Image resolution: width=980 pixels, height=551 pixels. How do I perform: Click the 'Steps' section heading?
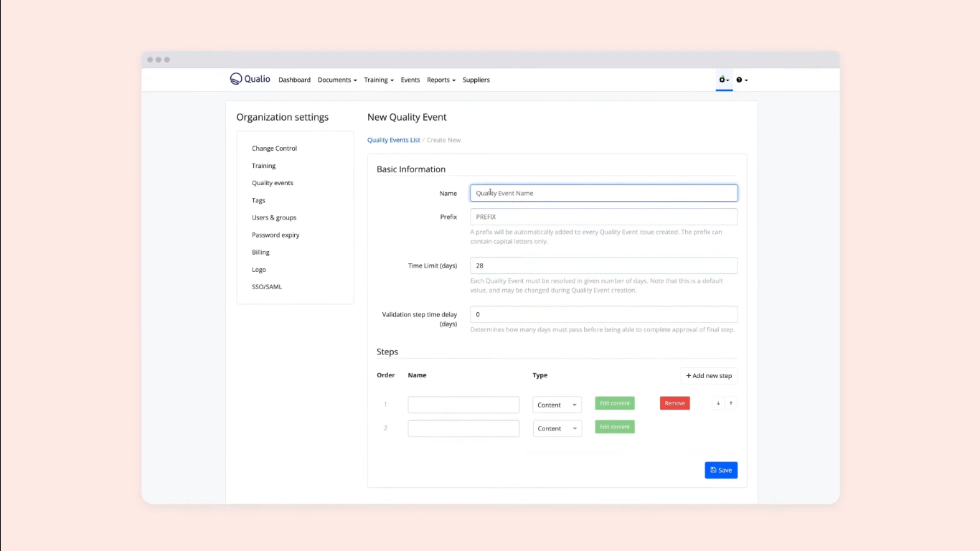coord(387,352)
